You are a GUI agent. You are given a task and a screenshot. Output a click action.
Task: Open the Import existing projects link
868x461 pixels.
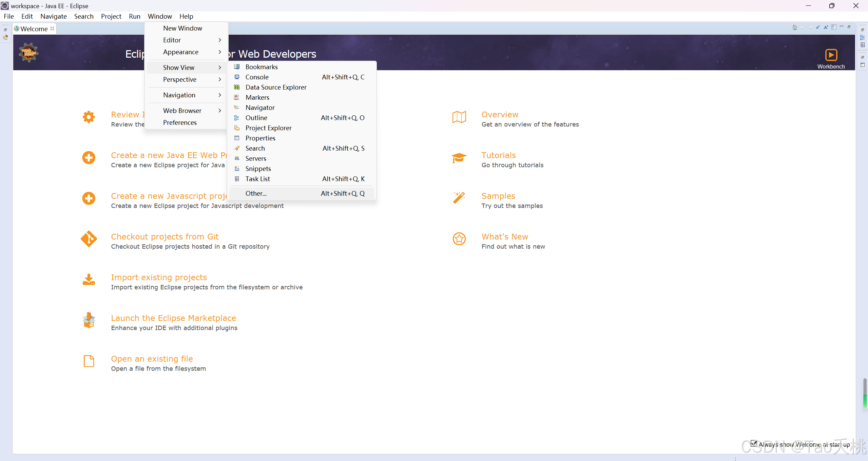(x=159, y=277)
